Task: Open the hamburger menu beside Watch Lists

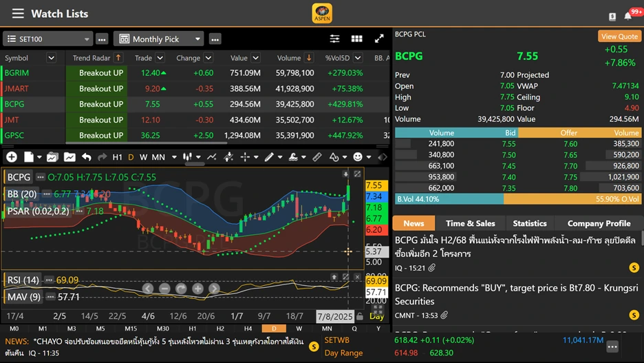Action: [18, 14]
